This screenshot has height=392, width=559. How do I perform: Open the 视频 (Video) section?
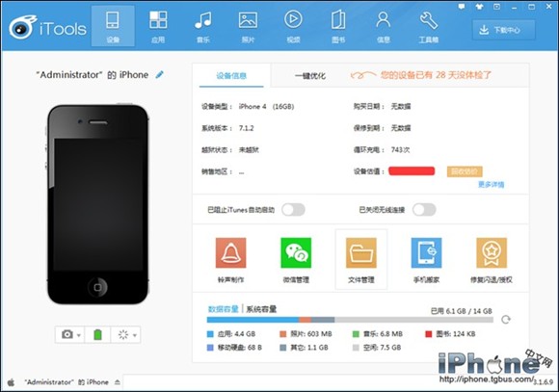pyautogui.click(x=293, y=26)
